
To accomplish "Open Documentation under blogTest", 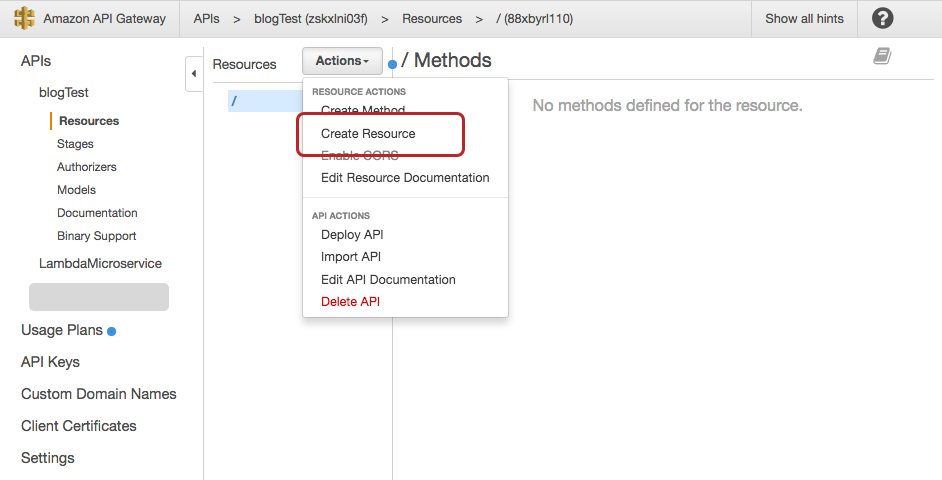I will click(x=97, y=213).
